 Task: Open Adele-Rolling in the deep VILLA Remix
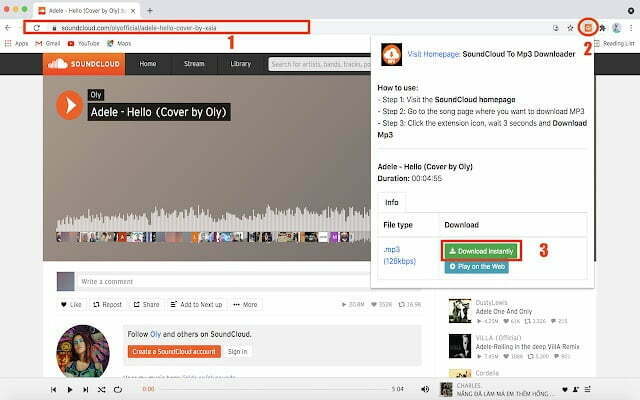(x=527, y=347)
